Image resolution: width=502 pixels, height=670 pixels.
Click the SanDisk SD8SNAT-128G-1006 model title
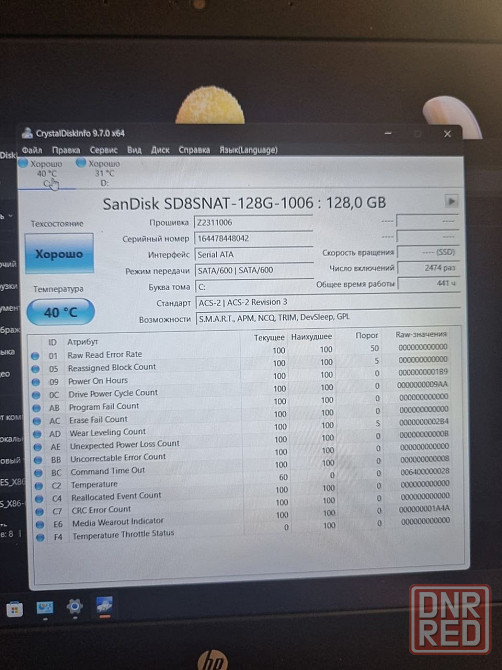pos(244,203)
